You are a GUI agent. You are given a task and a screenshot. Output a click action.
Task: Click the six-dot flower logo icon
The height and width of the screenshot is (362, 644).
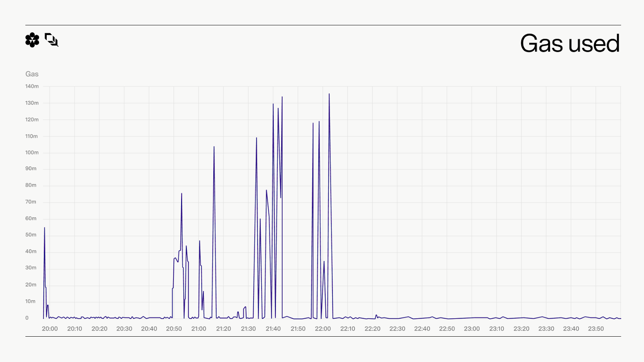32,40
